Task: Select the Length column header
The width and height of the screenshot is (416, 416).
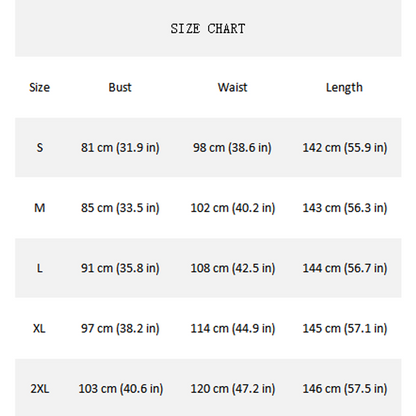Action: pyautogui.click(x=344, y=88)
